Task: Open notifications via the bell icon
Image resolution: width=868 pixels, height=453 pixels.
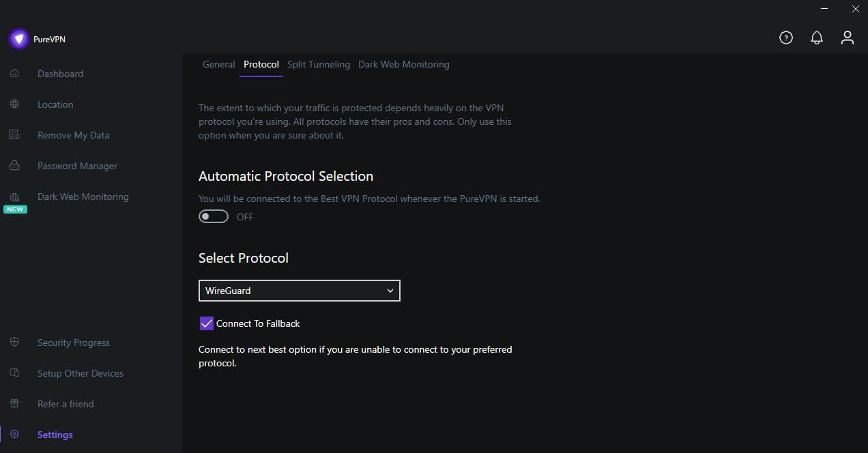Action: [x=817, y=38]
